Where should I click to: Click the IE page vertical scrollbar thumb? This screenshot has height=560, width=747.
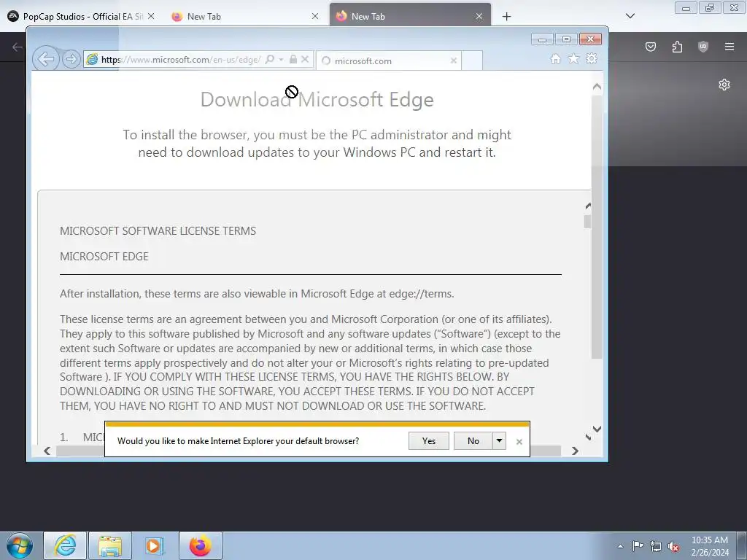[597, 226]
